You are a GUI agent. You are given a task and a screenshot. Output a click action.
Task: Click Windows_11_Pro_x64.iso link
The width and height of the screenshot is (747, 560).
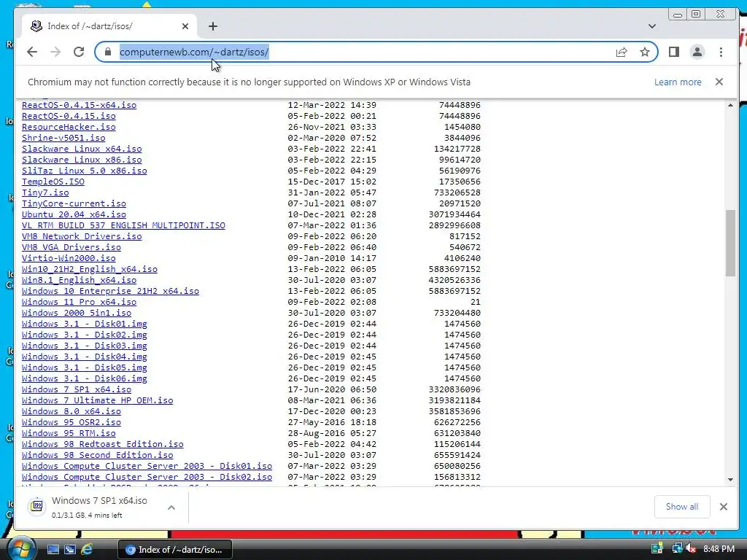pos(79,303)
